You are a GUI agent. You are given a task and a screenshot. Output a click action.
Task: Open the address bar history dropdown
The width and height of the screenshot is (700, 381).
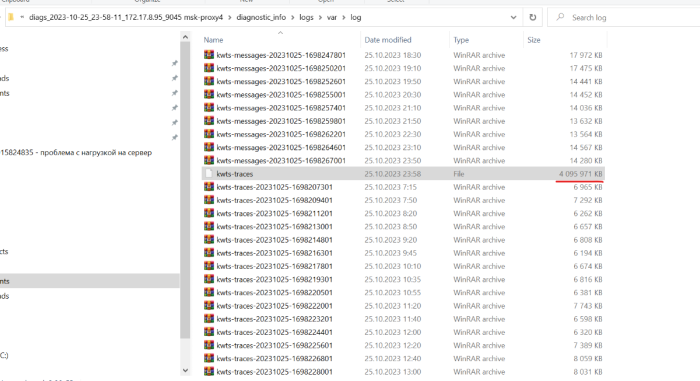513,17
